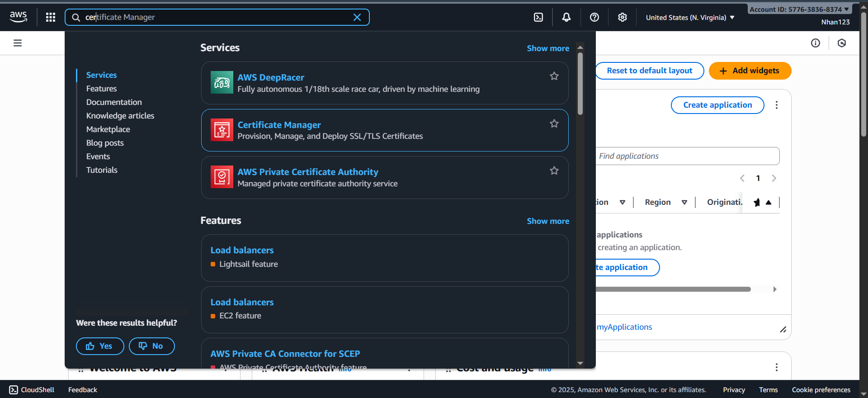The height and width of the screenshot is (398, 868).
Task: Go to next applications page arrow
Action: [x=774, y=178]
